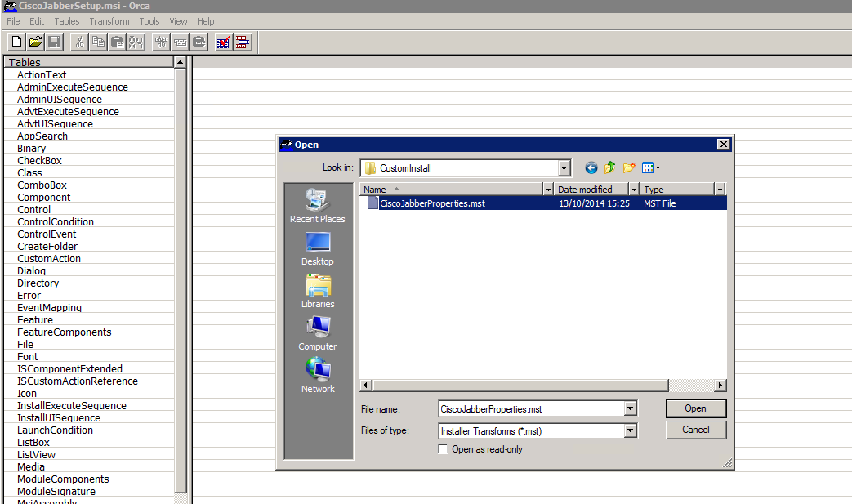The height and width of the screenshot is (504, 852).
Task: Select the InstallExecuteSequence table
Action: tap(72, 406)
